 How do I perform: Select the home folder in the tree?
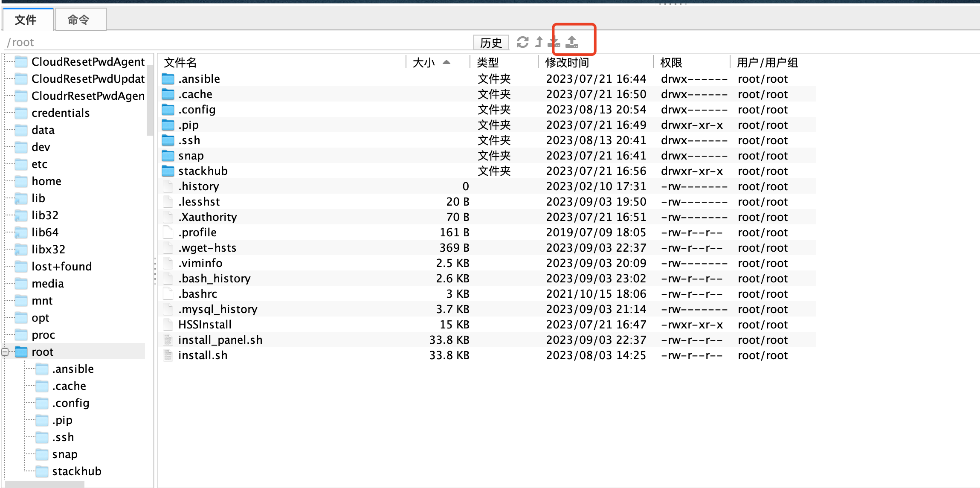(46, 181)
